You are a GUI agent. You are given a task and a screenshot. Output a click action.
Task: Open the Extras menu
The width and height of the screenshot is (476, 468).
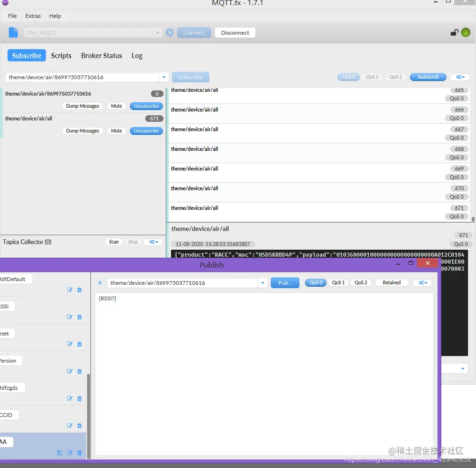pyautogui.click(x=33, y=16)
